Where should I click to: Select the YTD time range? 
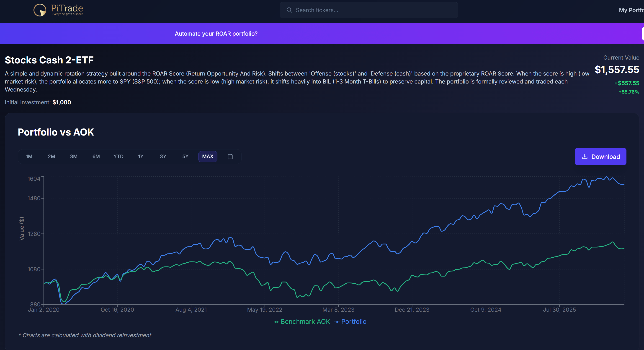tap(118, 157)
